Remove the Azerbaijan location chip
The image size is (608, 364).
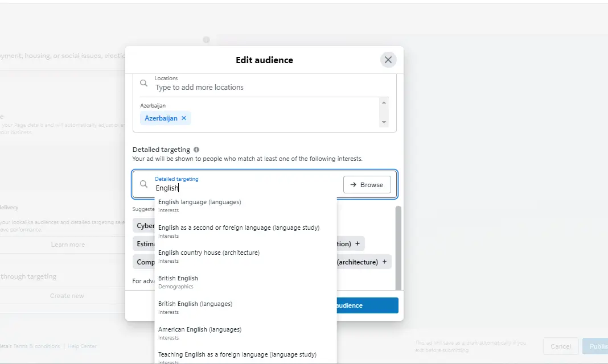point(184,118)
